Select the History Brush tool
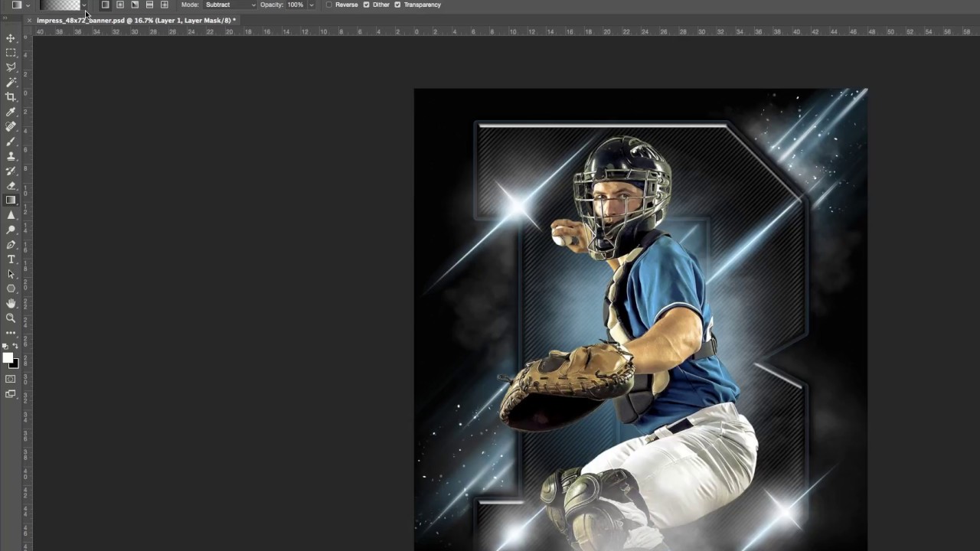Screen dimensions: 980x551 (x=11, y=171)
